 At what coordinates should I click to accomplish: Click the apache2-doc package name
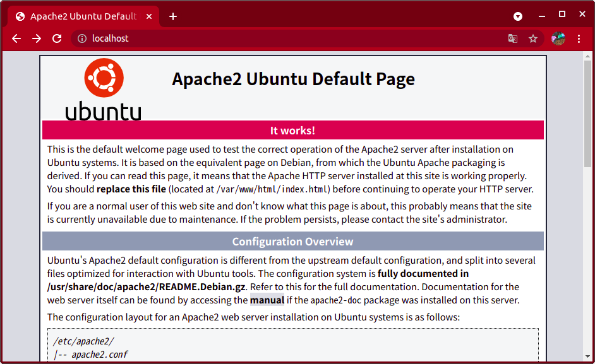pos(336,300)
